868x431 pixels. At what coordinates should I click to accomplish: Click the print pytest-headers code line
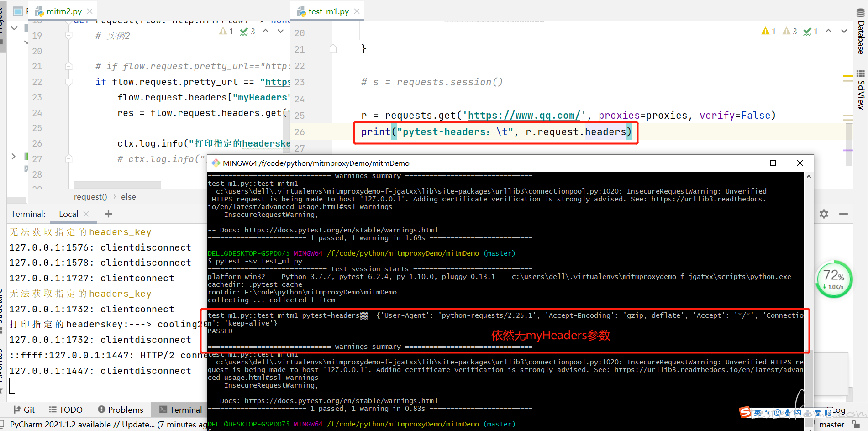[496, 132]
